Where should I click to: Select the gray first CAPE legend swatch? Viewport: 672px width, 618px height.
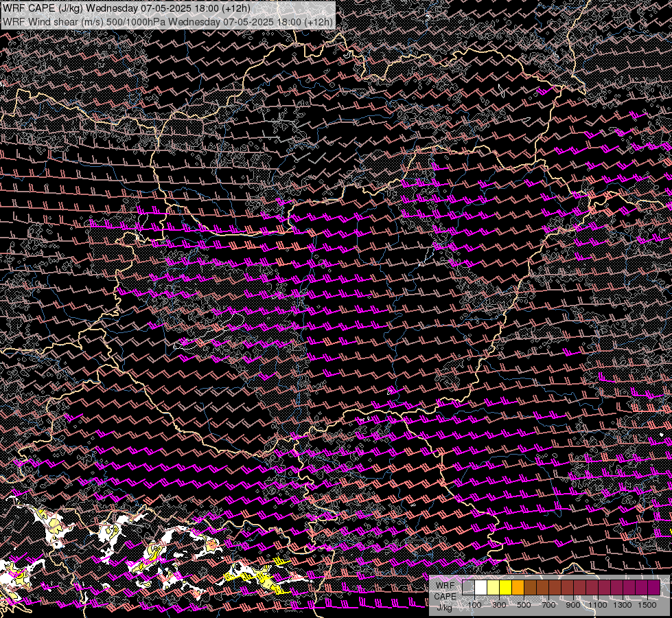click(468, 587)
